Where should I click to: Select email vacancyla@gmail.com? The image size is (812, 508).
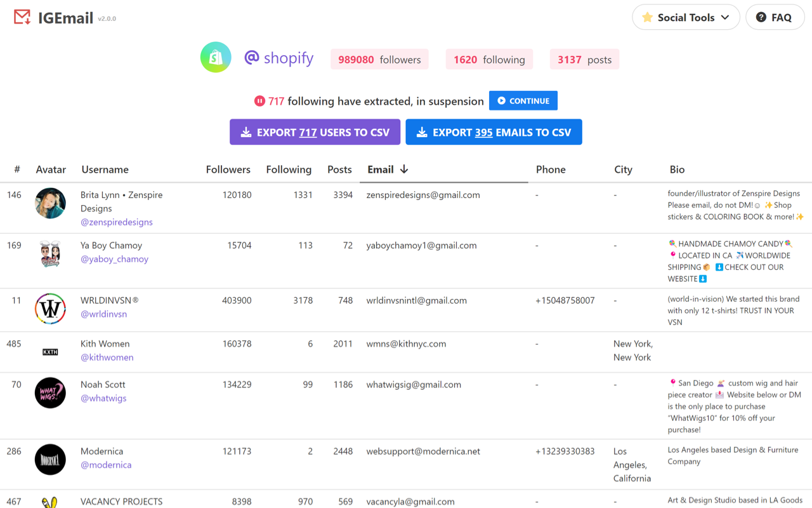410,501
